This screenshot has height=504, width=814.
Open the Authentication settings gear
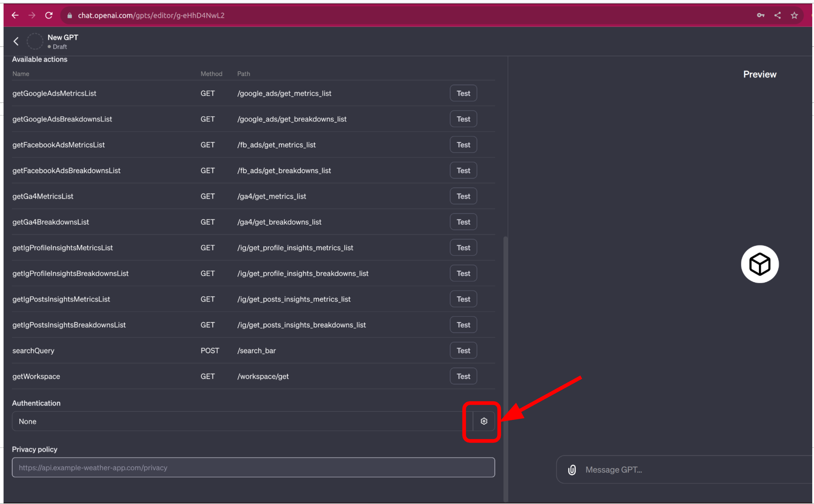[484, 421]
